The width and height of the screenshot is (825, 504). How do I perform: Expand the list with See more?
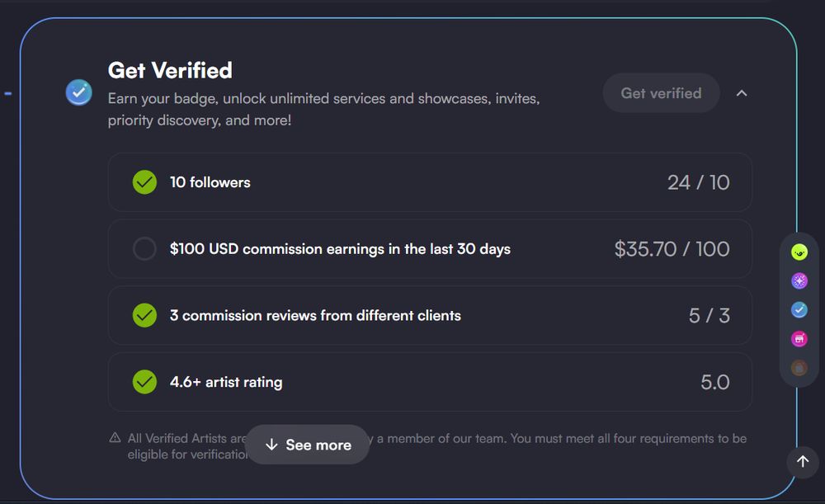pos(308,445)
